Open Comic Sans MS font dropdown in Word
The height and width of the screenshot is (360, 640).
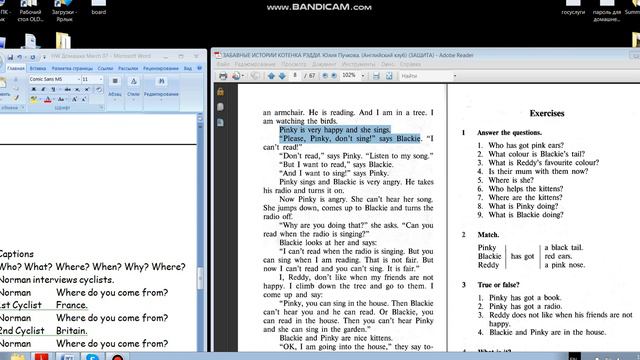(79, 79)
